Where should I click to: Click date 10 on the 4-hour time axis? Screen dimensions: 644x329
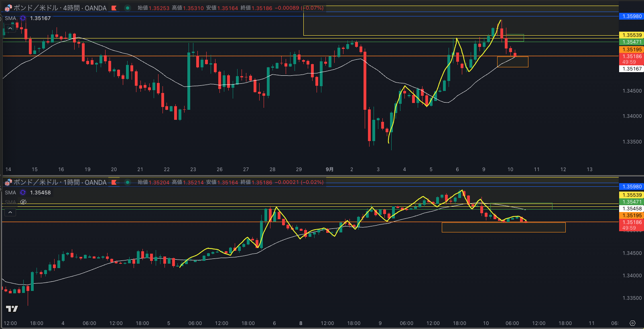[510, 170]
